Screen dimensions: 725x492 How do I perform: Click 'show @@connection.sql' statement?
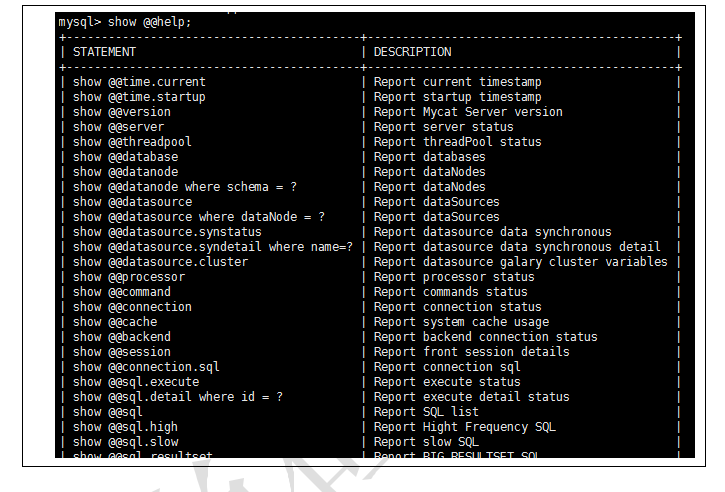pyautogui.click(x=146, y=367)
